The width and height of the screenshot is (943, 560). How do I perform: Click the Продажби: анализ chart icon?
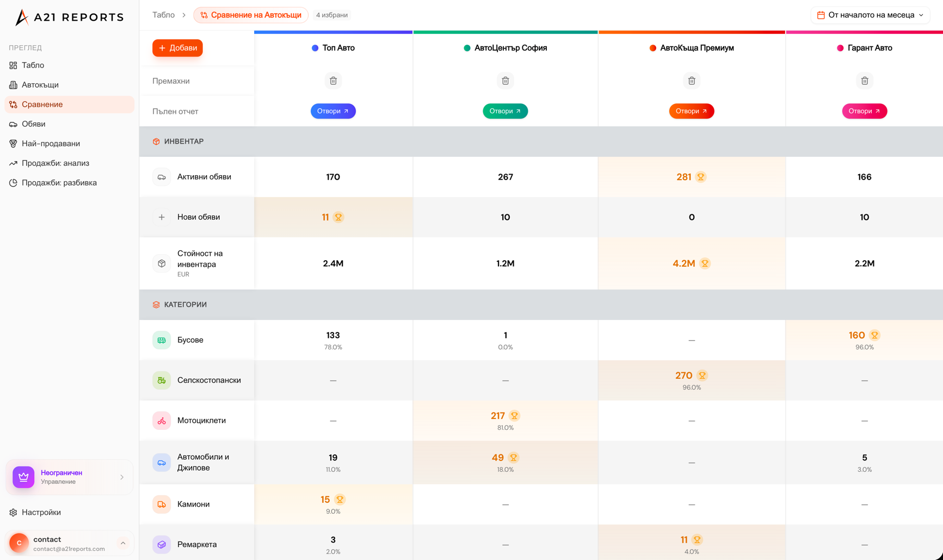coord(13,163)
